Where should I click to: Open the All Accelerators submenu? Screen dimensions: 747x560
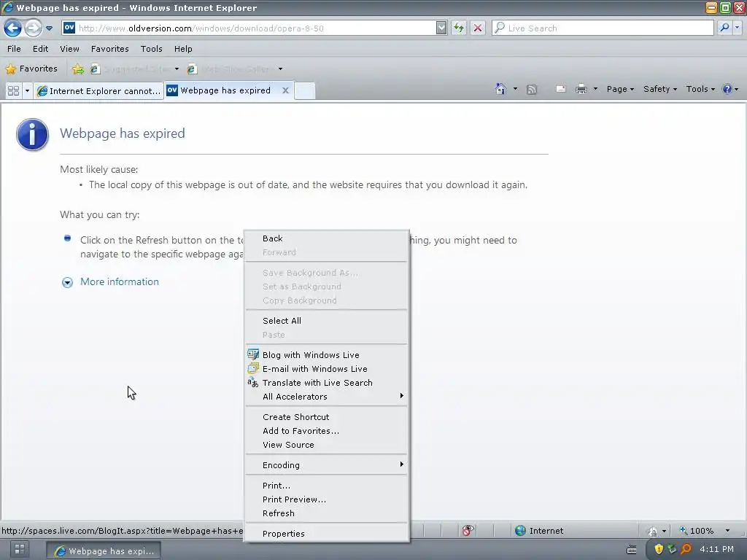326,397
